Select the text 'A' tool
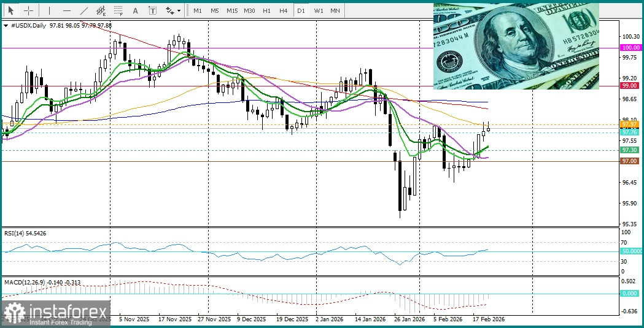Screen dimensions: 644x328 [x=136, y=10]
